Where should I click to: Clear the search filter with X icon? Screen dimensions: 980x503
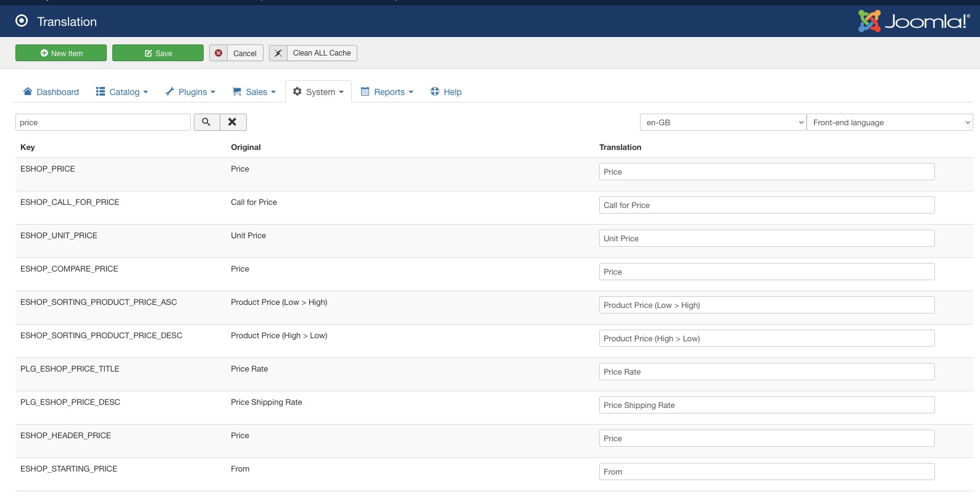(x=233, y=122)
